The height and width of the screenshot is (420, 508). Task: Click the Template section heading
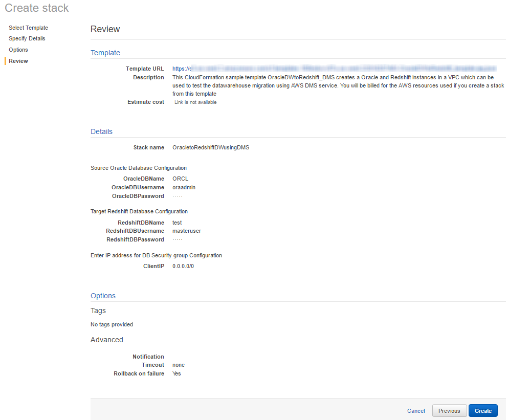click(x=105, y=53)
